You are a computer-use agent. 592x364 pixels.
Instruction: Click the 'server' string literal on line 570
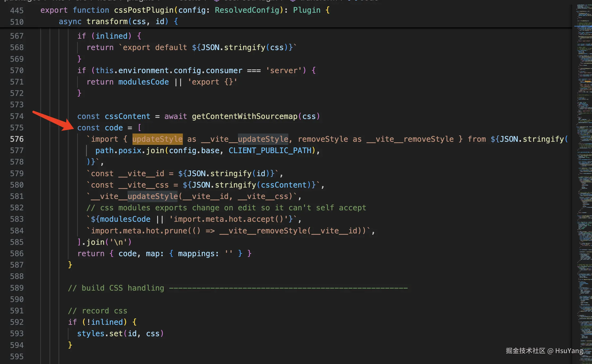[284, 70]
